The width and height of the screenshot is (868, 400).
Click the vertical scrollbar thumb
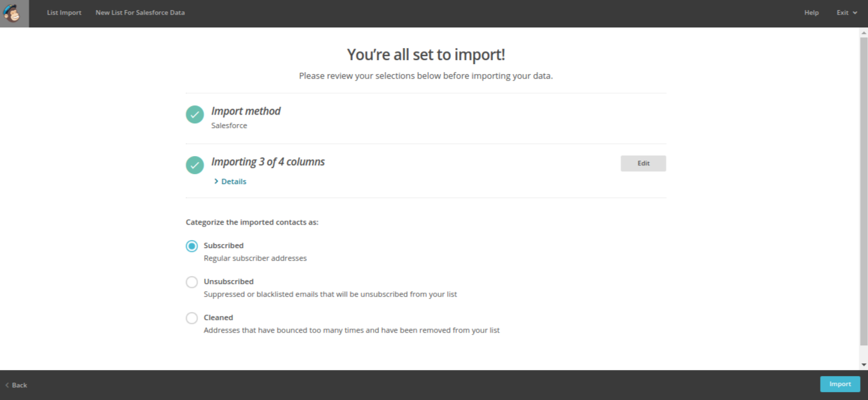863,193
